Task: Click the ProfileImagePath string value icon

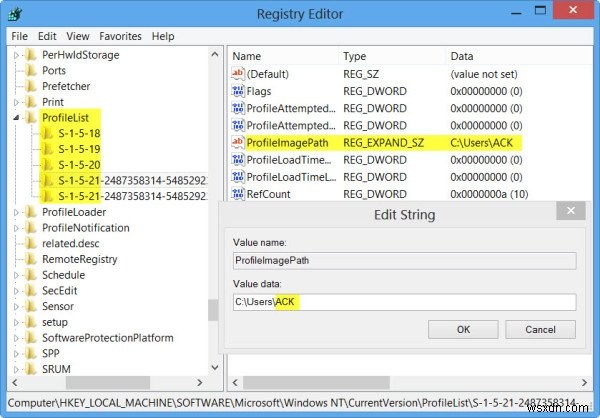Action: click(238, 142)
